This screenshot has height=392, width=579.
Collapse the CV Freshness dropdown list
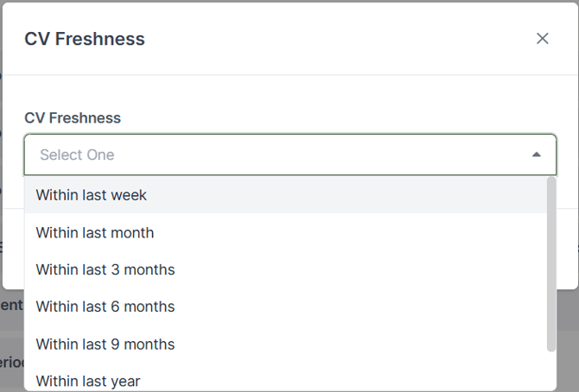(x=536, y=155)
